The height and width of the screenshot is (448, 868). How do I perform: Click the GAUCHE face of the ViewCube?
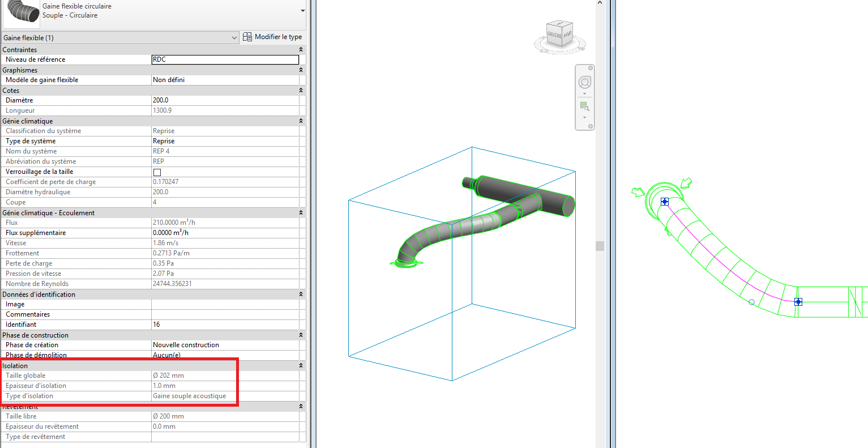[x=554, y=35]
